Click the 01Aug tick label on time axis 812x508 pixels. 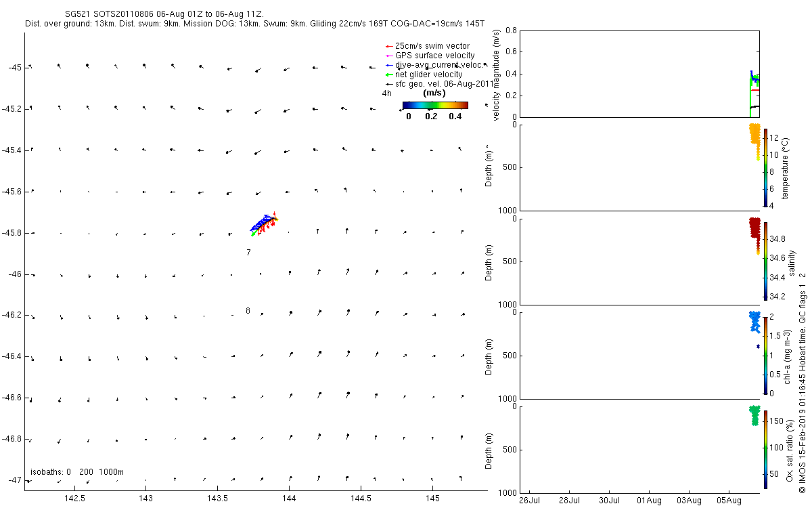coord(649,501)
